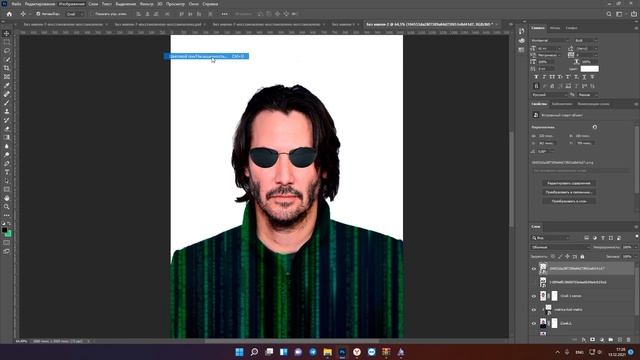Open the blending mode dropdown in Layers
This screenshot has width=640, height=360.
tap(560, 247)
